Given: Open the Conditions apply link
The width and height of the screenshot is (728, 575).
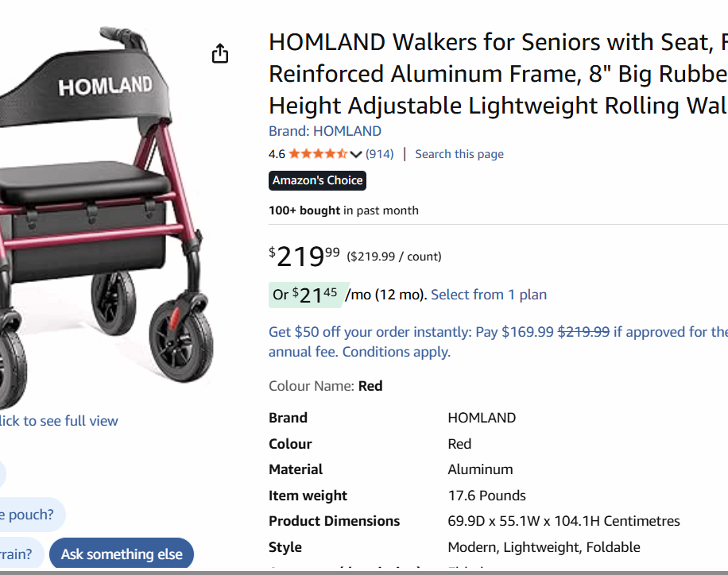Looking at the screenshot, I should 396,352.
